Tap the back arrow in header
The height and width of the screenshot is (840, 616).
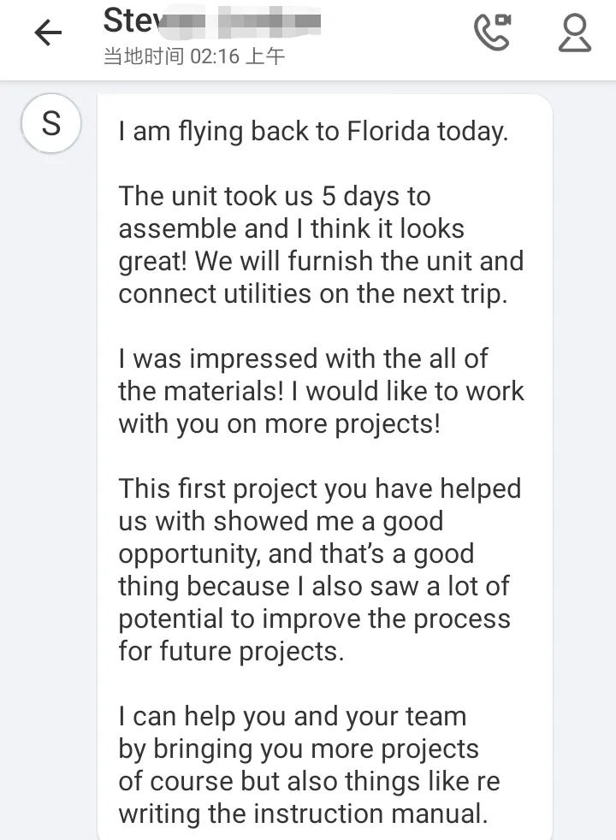tap(48, 33)
